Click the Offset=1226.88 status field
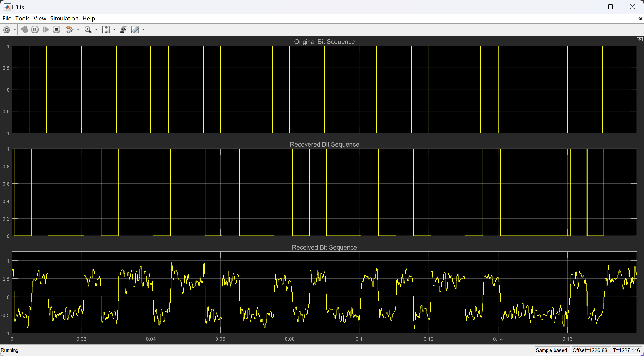This screenshot has height=356, width=644. click(x=590, y=350)
